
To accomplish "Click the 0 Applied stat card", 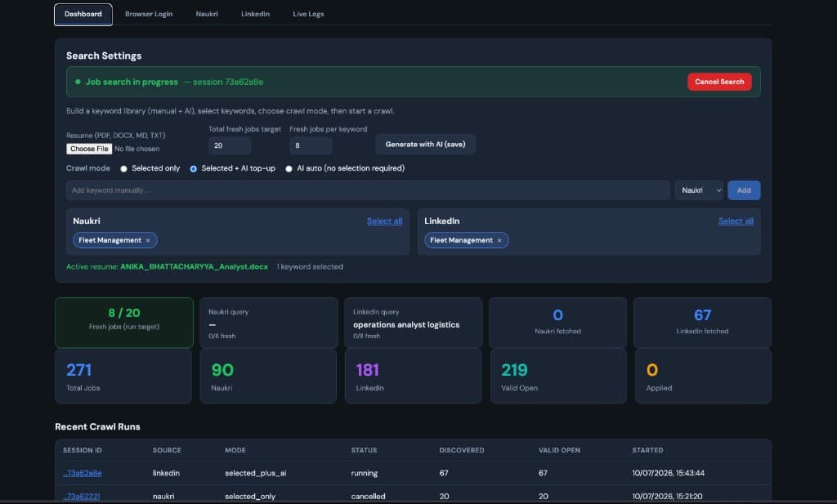I will point(703,377).
